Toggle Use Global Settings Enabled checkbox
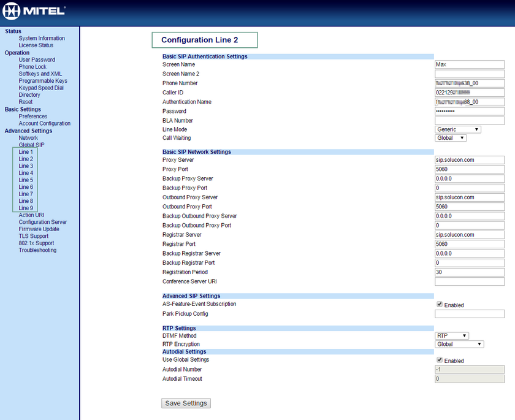The height and width of the screenshot is (420, 515). pos(439,360)
